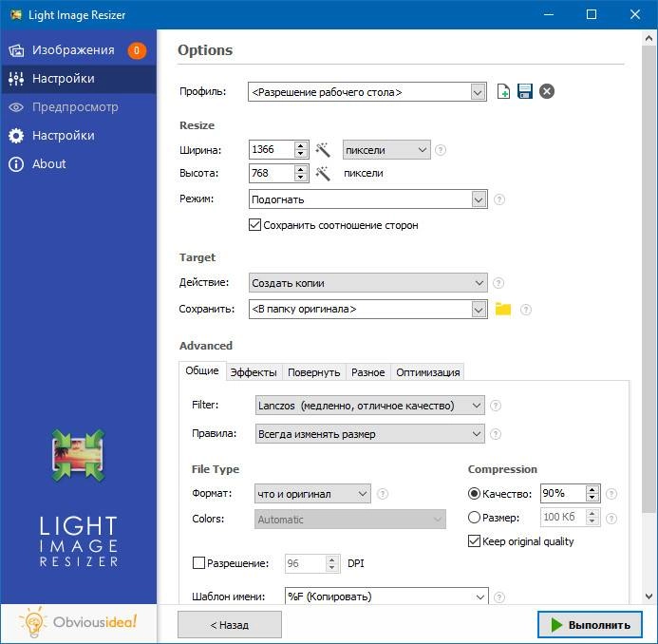Switch to the Эффекты tab
The image size is (658, 644).
pyautogui.click(x=254, y=372)
